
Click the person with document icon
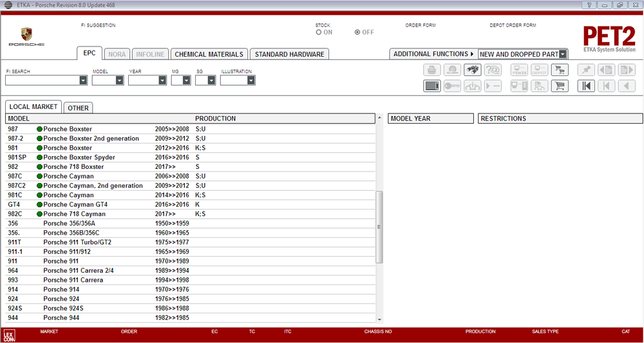pyautogui.click(x=539, y=86)
